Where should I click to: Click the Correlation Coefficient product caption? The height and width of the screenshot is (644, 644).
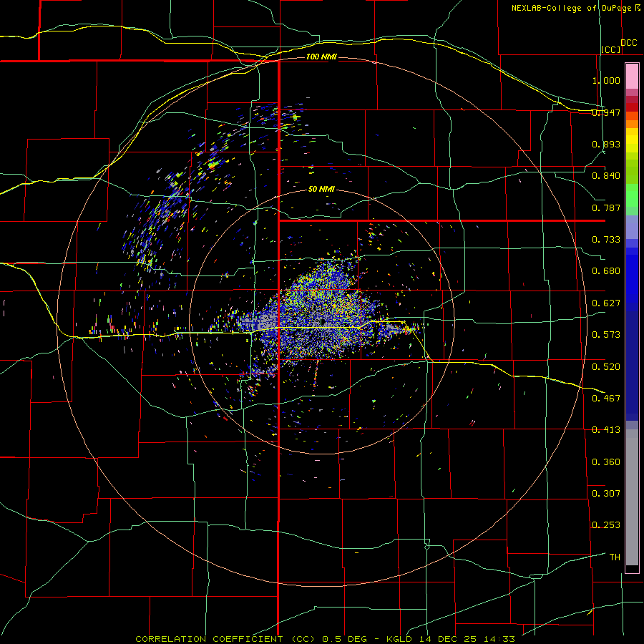click(325, 639)
